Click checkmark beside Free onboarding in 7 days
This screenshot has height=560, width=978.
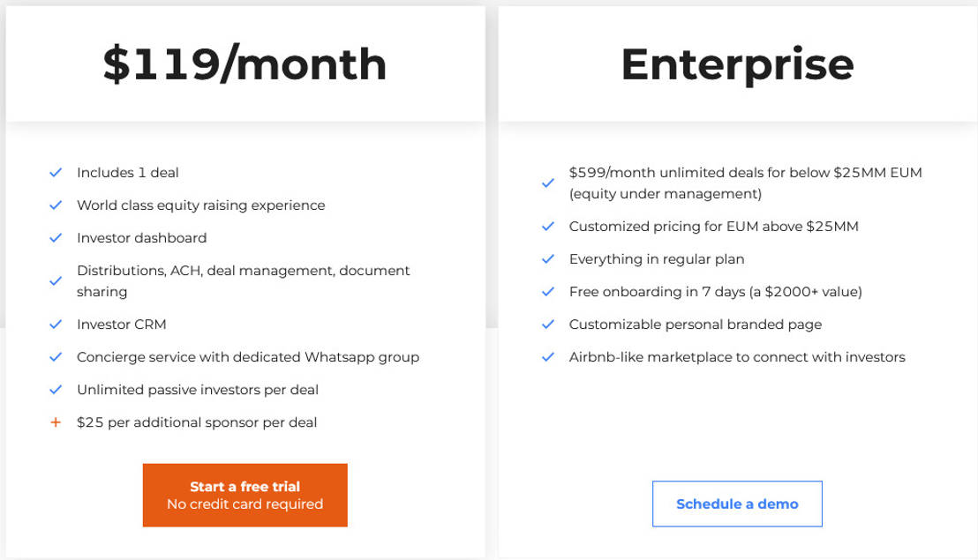pyautogui.click(x=548, y=292)
